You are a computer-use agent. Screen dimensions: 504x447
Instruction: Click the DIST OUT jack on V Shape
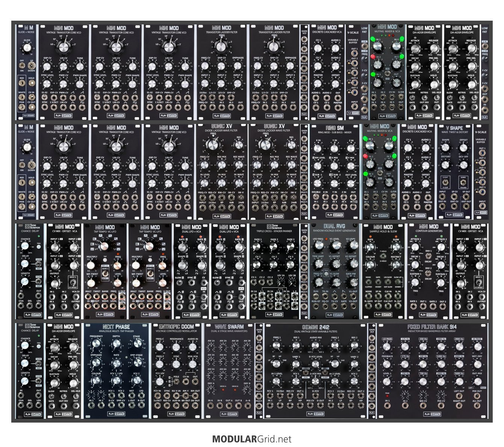(466, 206)
